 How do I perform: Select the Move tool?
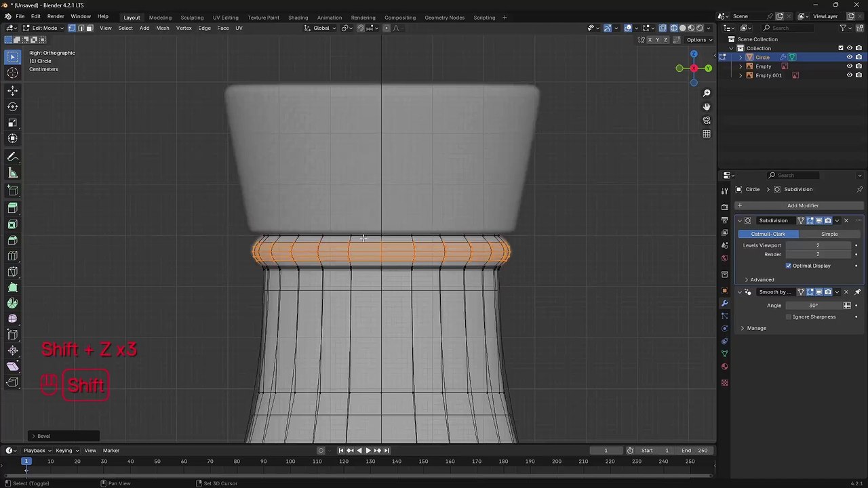click(x=12, y=90)
